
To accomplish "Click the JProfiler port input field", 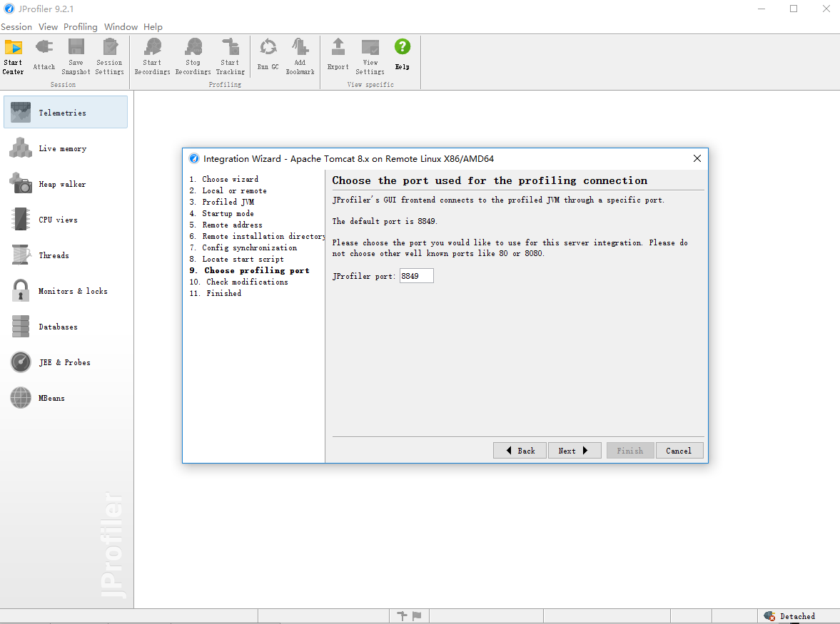I will tap(416, 276).
